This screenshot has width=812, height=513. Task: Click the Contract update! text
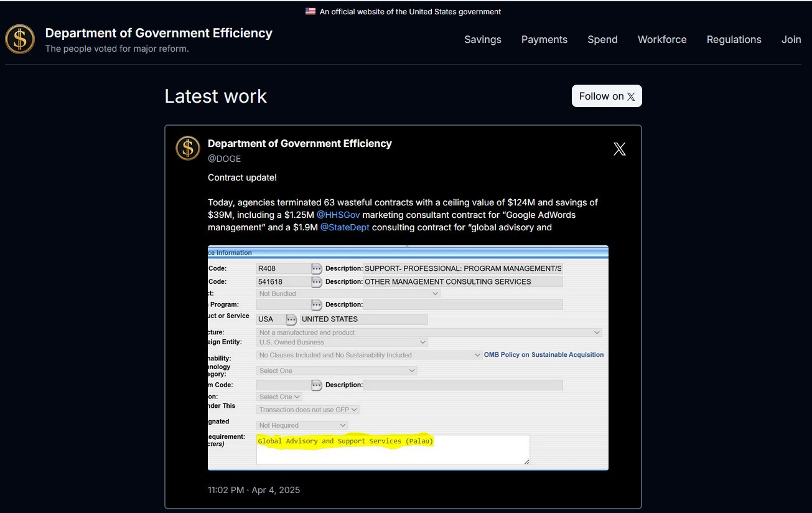coord(242,177)
